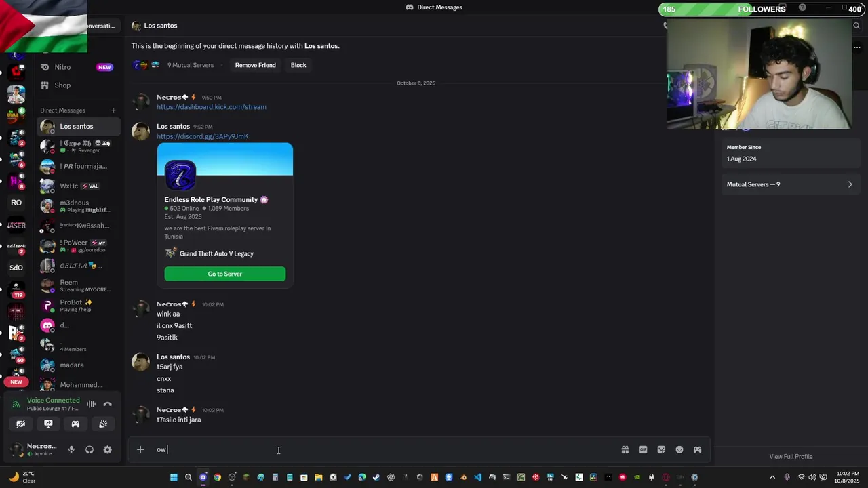Open the kick.com dashboard stream link

tap(212, 107)
